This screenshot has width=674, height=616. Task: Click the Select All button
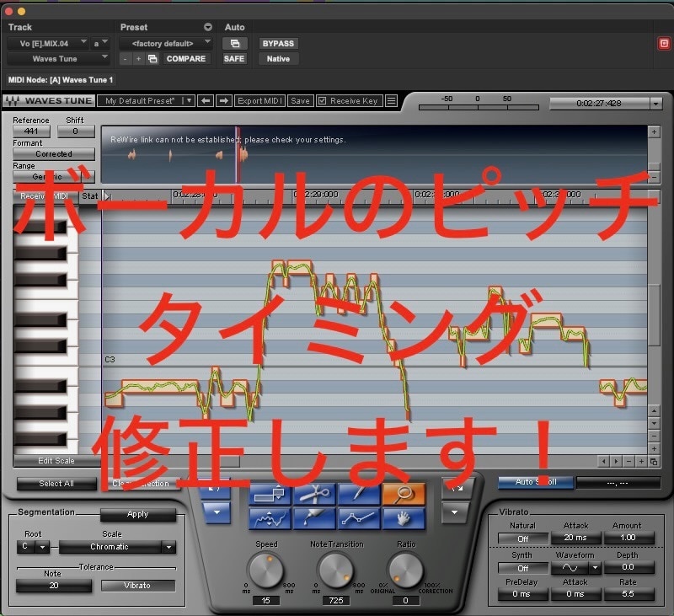tap(56, 483)
